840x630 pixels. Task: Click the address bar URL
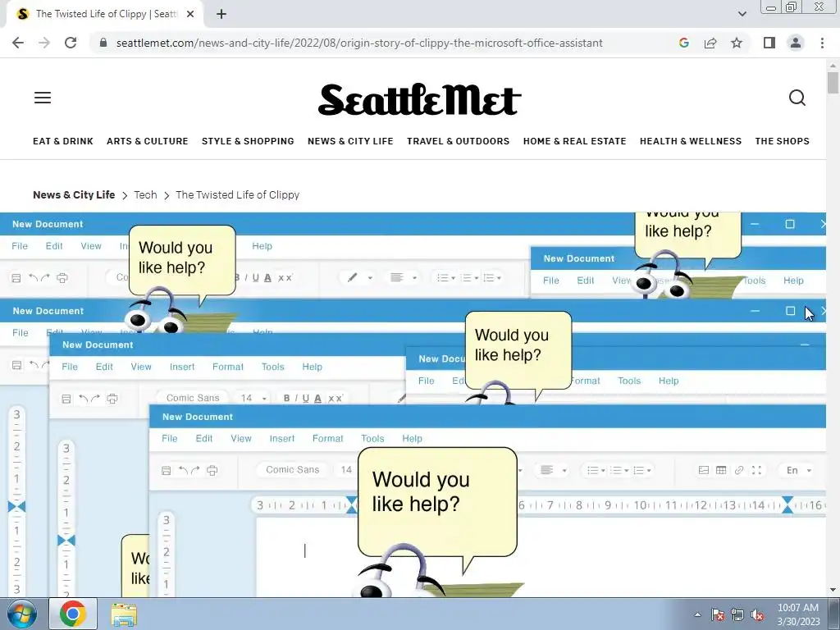(x=359, y=43)
